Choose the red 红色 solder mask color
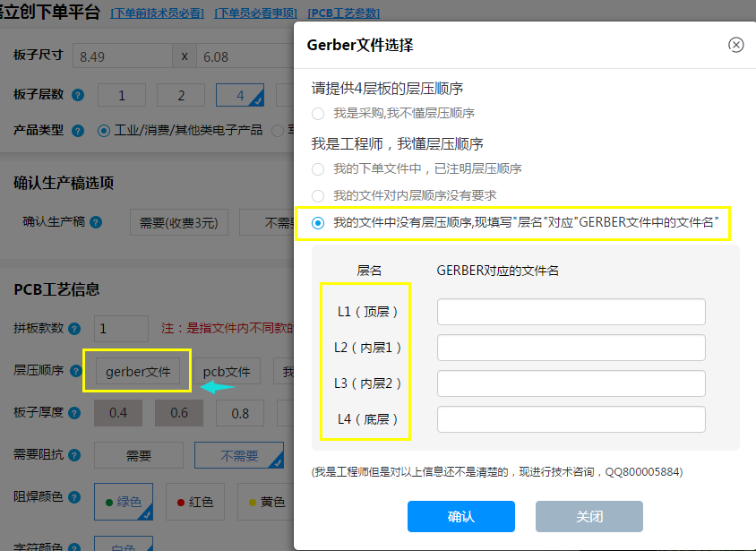Image resolution: width=756 pixels, height=551 pixels. click(194, 503)
